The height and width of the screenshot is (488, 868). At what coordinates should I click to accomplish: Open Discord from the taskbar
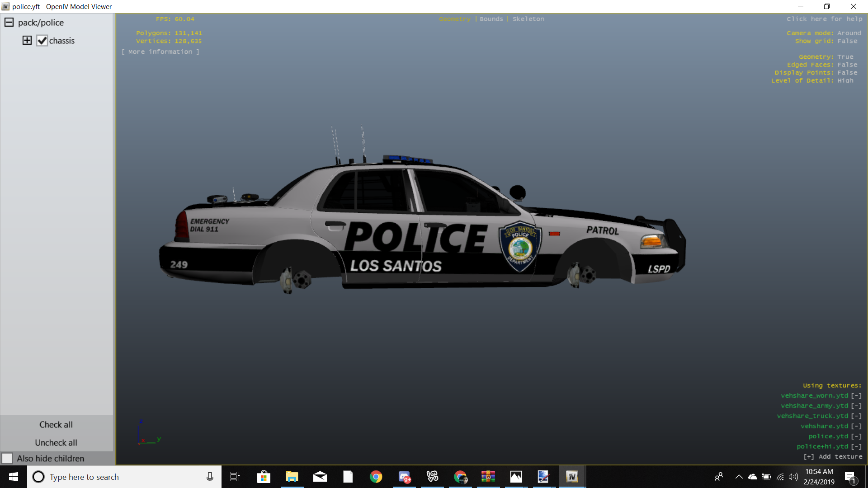[404, 477]
